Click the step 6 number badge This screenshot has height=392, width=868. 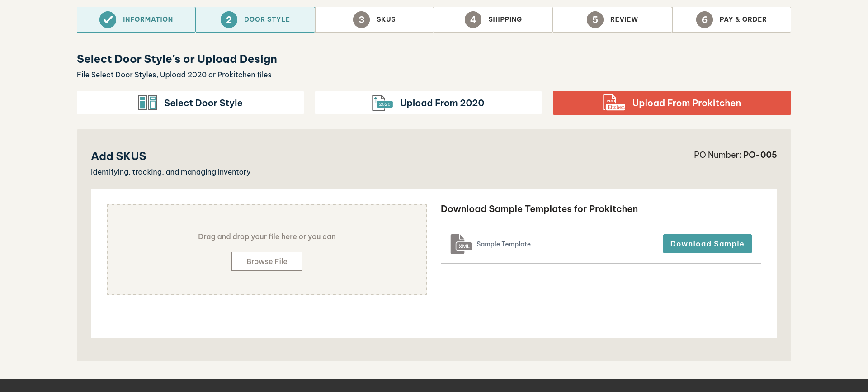click(x=704, y=19)
